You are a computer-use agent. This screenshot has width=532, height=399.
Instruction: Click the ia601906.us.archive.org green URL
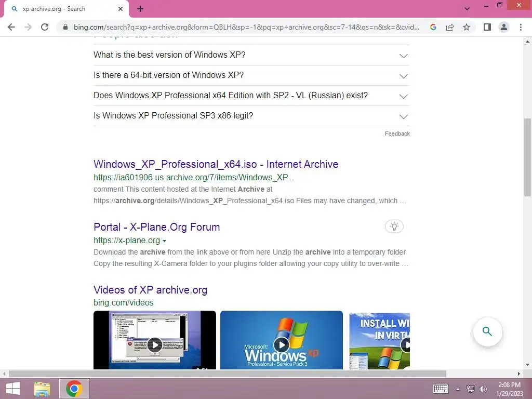tap(194, 178)
